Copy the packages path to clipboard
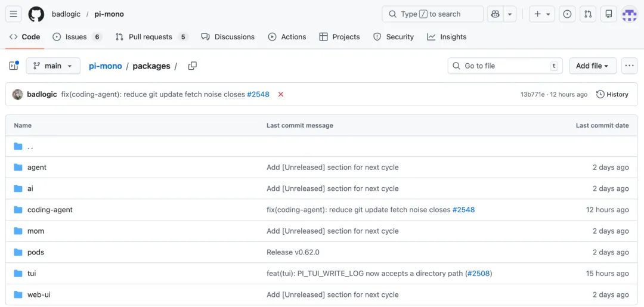Viewport: 644px width, 307px height. tap(192, 66)
